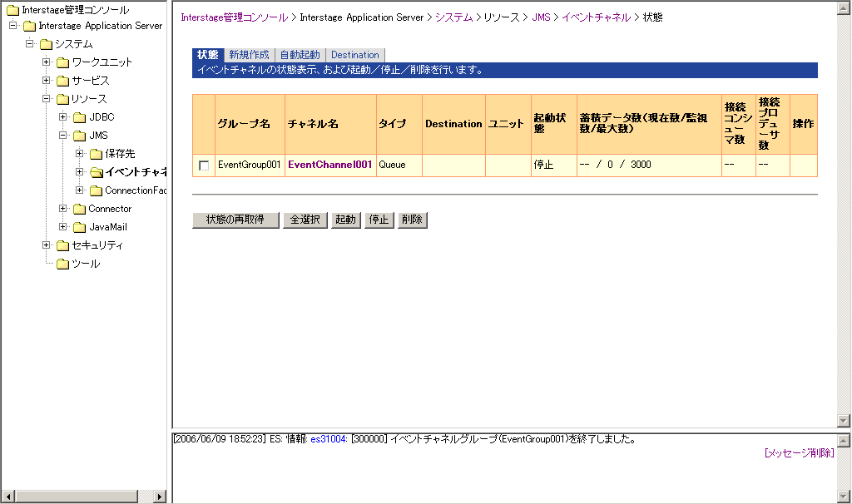Click the メッセージ削除 link

tap(799, 453)
